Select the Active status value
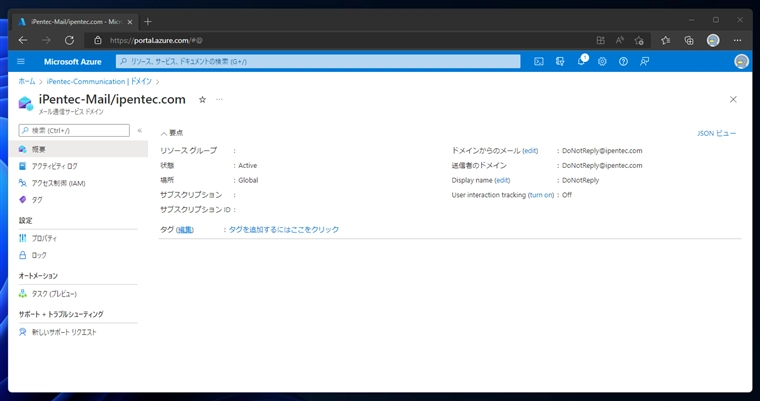This screenshot has height=401, width=760. click(247, 165)
